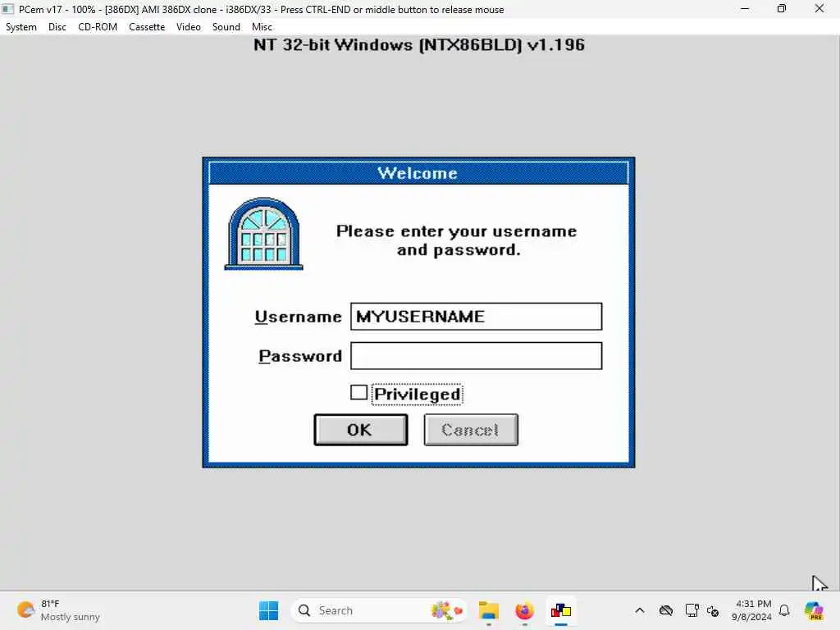
Task: Click the flower search highlight icon
Action: [x=446, y=610]
